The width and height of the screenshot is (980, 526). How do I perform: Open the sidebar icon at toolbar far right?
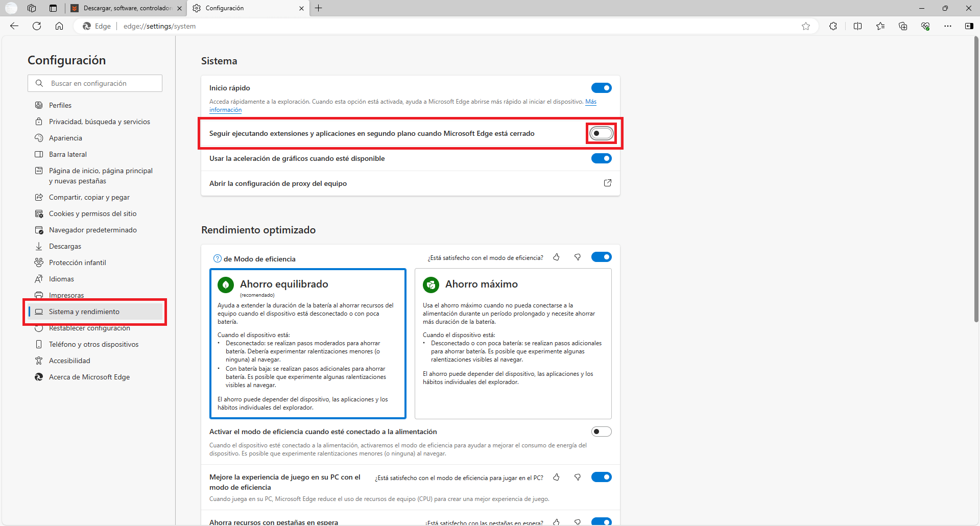(969, 26)
